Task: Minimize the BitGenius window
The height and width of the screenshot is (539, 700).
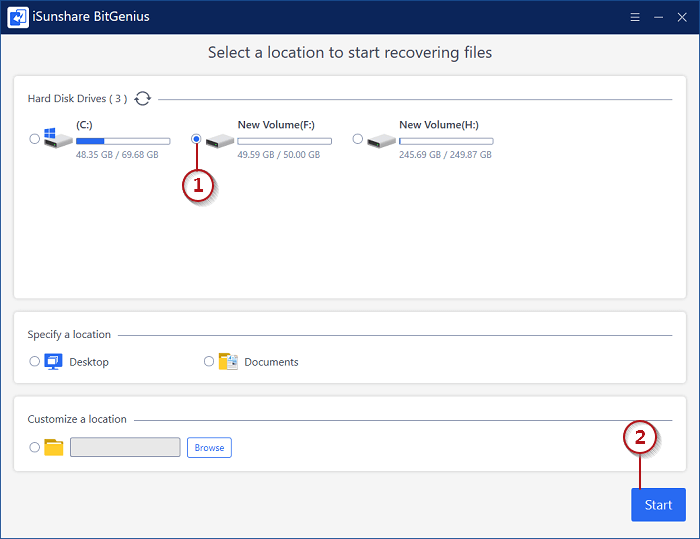Action: pos(659,17)
